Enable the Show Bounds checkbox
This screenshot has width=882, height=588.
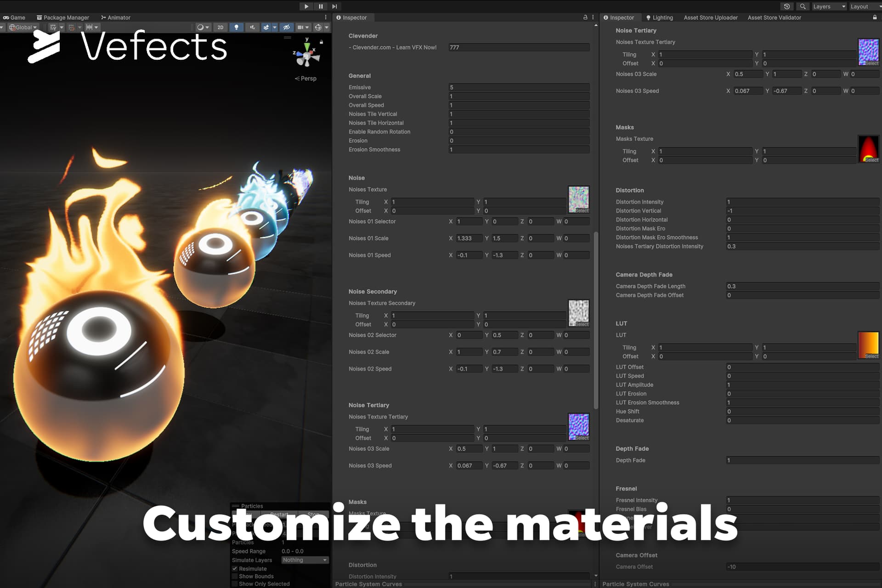[x=235, y=576]
